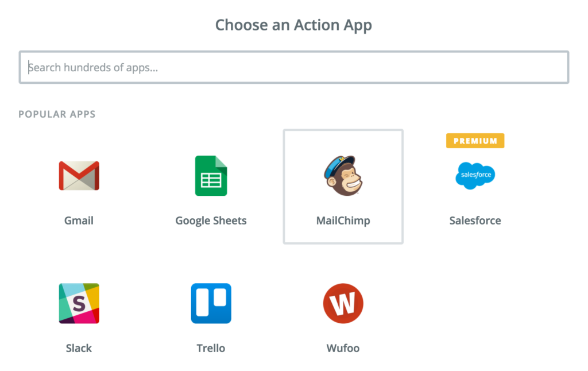This screenshot has width=588, height=371.
Task: Click the Salesforce label text
Action: pos(475,221)
